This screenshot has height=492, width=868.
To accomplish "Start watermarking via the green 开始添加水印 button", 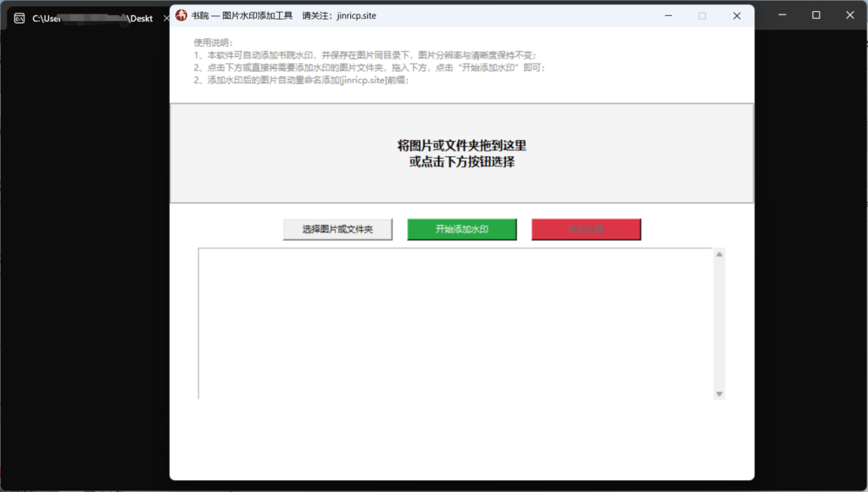I will [462, 229].
